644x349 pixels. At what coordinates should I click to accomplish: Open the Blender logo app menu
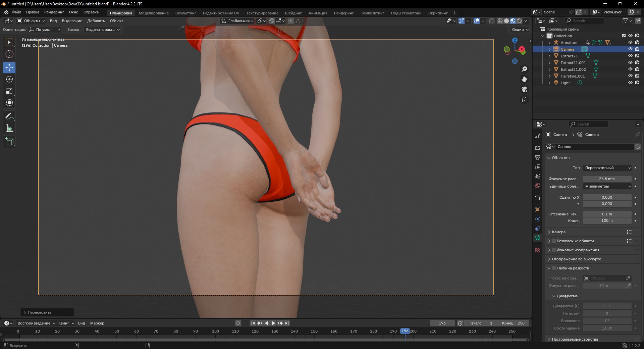tap(6, 12)
